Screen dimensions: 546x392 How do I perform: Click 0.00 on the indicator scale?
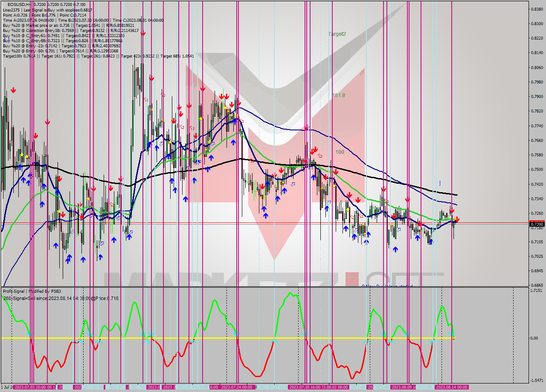pyautogui.click(x=534, y=338)
